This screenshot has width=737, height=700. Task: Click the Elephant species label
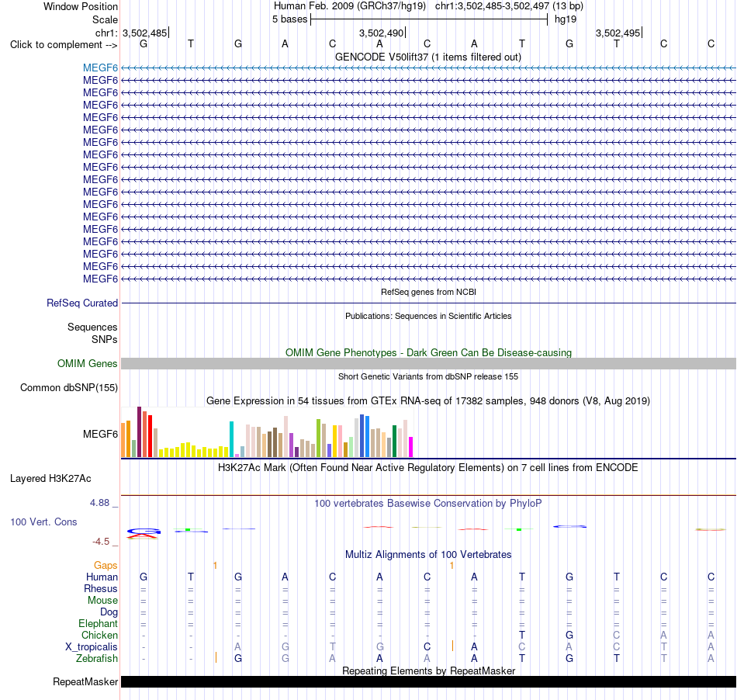[98, 624]
